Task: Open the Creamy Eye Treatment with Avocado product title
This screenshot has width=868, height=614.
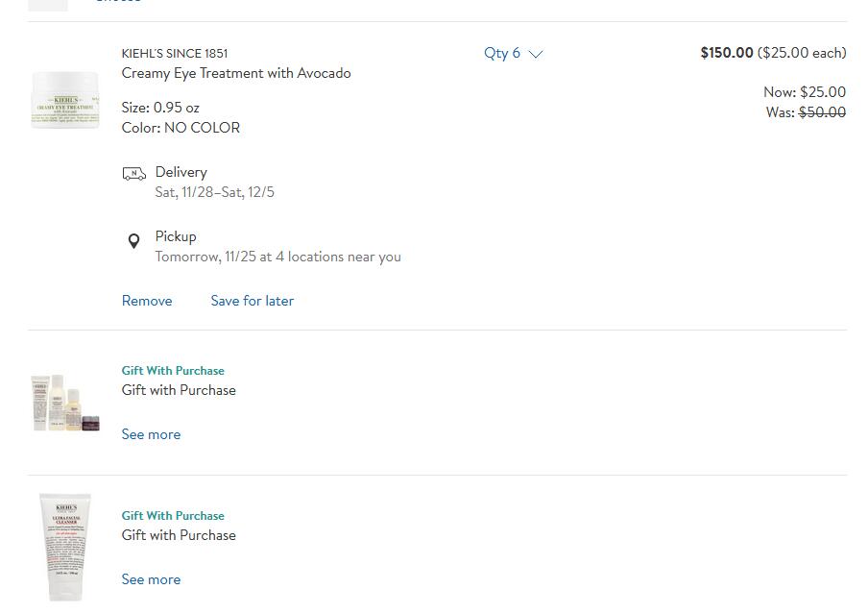Action: pos(236,73)
